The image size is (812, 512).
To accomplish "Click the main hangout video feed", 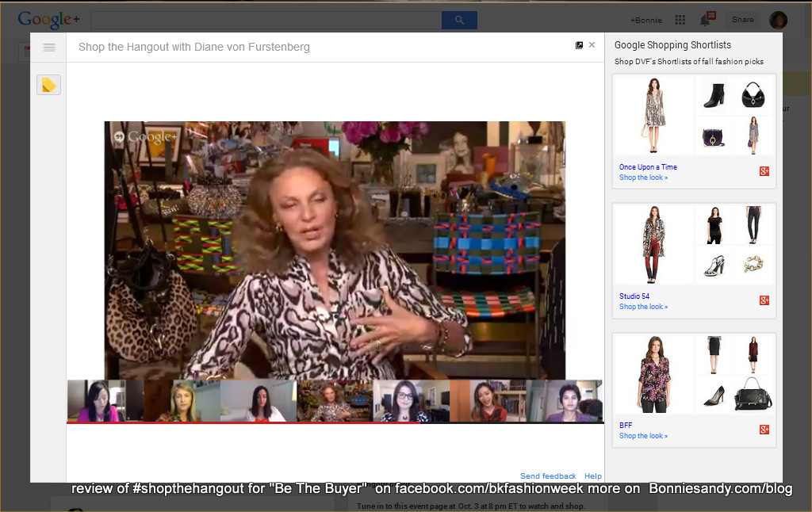I will (335, 250).
